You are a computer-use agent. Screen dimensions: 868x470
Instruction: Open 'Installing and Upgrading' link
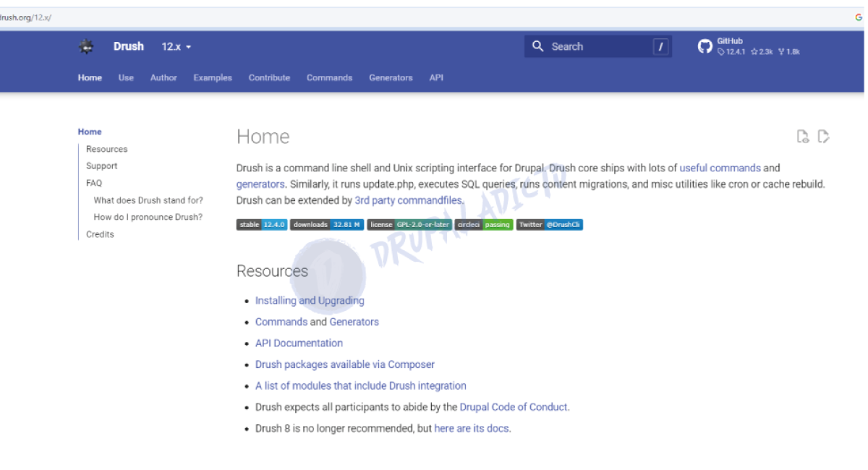pos(310,301)
